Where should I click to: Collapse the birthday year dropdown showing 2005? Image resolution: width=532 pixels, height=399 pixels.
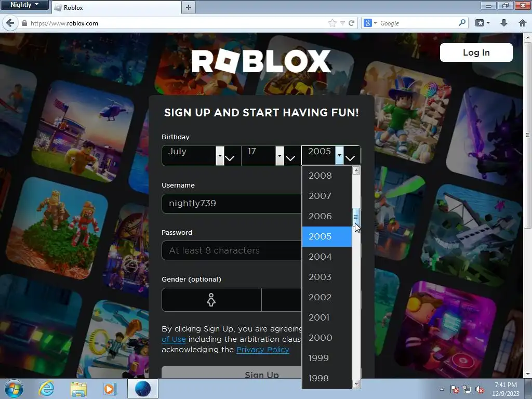click(x=331, y=156)
